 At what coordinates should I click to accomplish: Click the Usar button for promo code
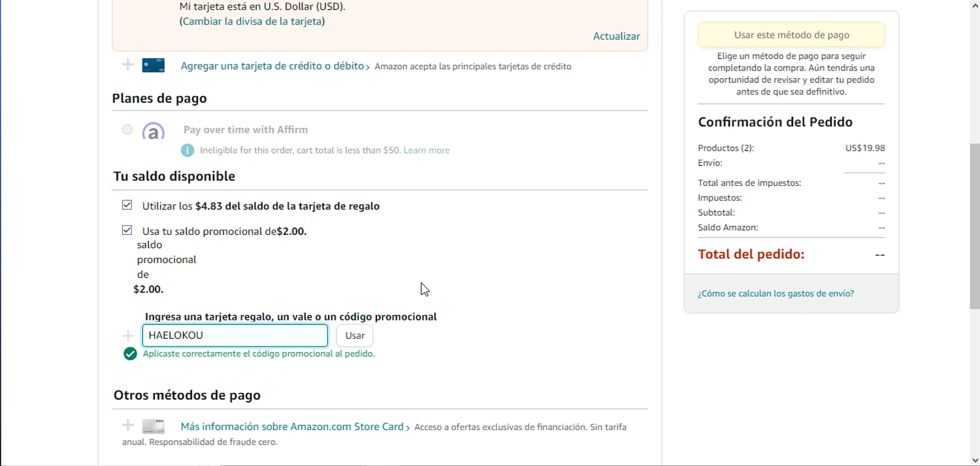tap(355, 335)
